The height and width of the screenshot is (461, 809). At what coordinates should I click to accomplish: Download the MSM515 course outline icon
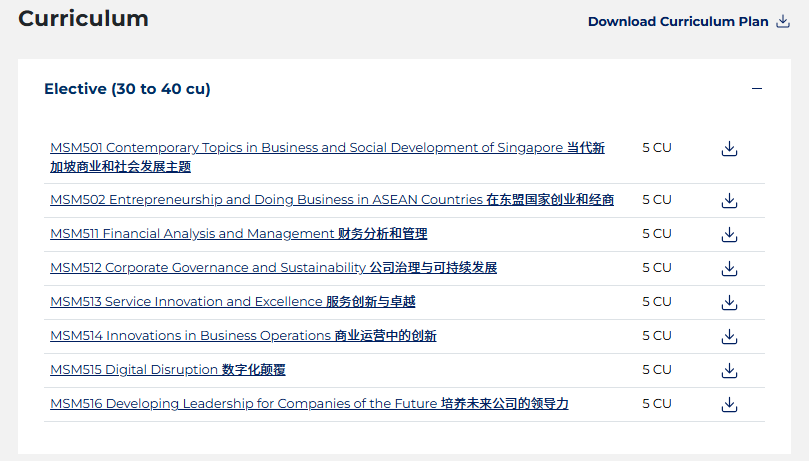click(x=729, y=370)
